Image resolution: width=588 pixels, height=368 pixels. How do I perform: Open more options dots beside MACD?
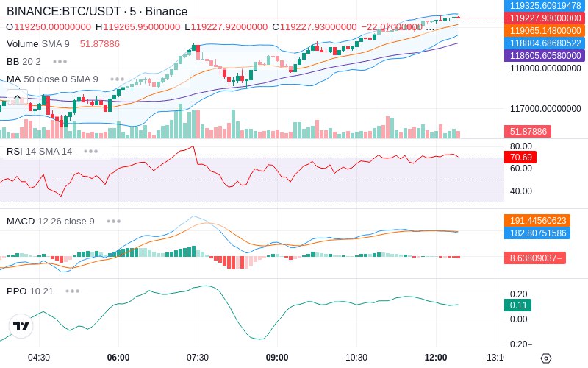pos(114,222)
